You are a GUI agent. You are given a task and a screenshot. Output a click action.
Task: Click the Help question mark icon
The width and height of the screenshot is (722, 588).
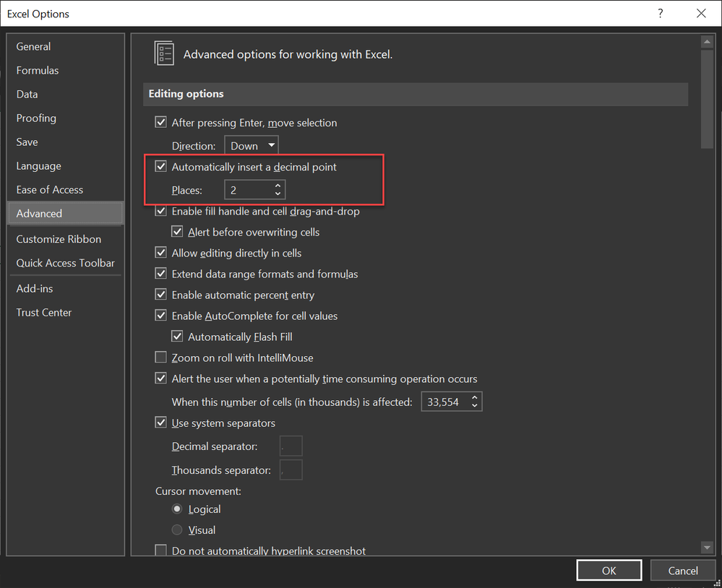pos(661,13)
